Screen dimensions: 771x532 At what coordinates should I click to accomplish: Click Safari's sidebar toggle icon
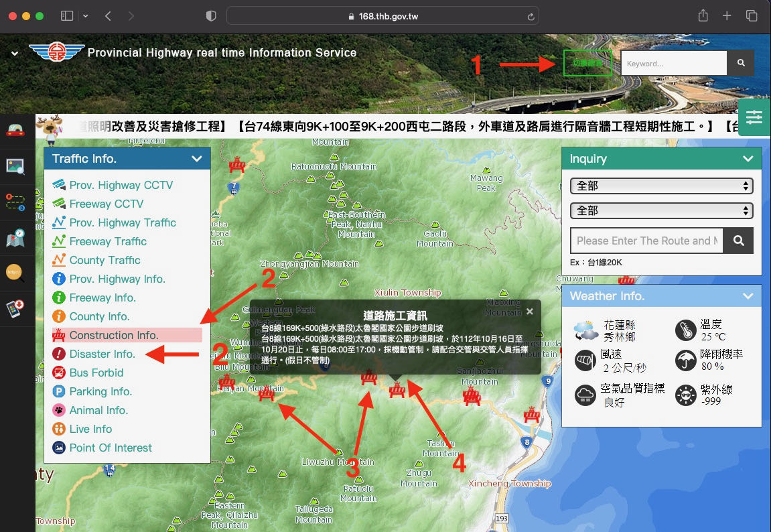[67, 16]
